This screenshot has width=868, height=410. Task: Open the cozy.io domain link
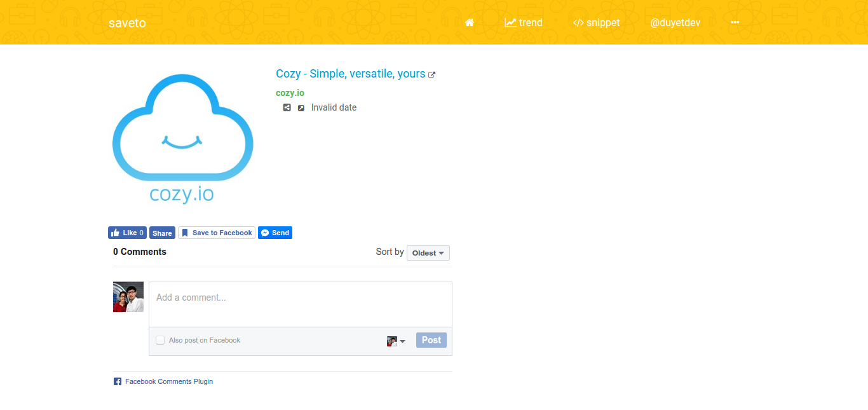coord(290,93)
